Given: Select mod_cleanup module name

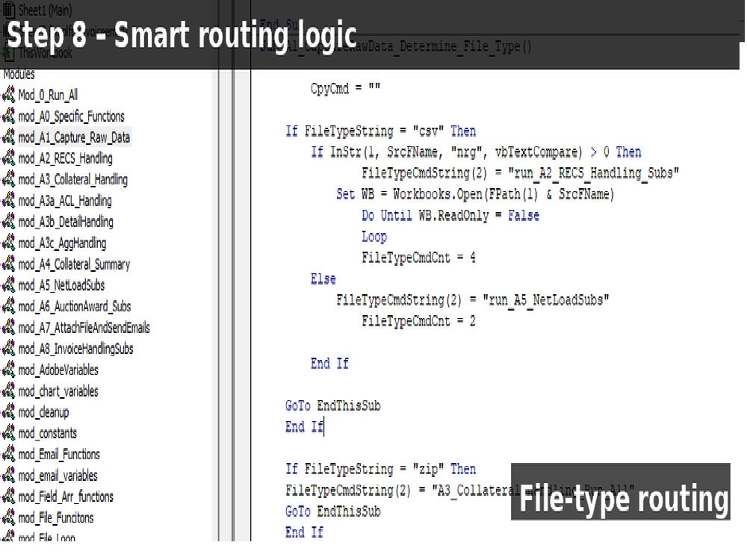Looking at the screenshot, I should (44, 412).
